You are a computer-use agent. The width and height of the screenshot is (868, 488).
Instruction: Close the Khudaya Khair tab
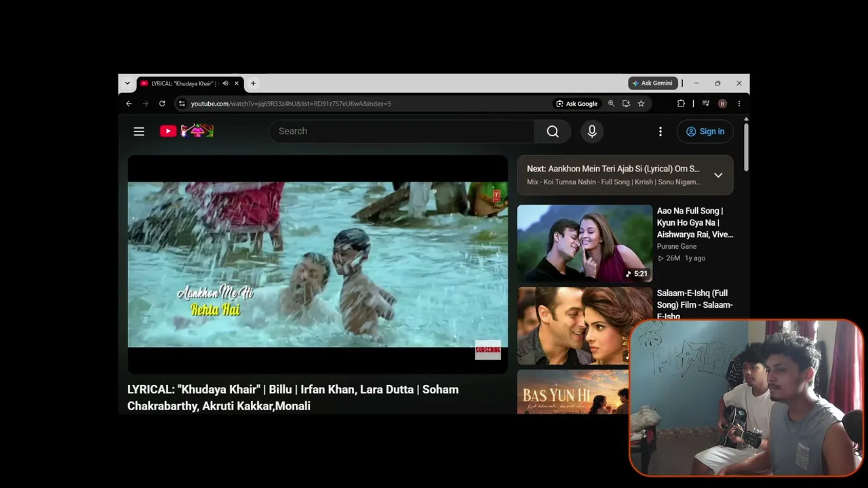(x=237, y=83)
